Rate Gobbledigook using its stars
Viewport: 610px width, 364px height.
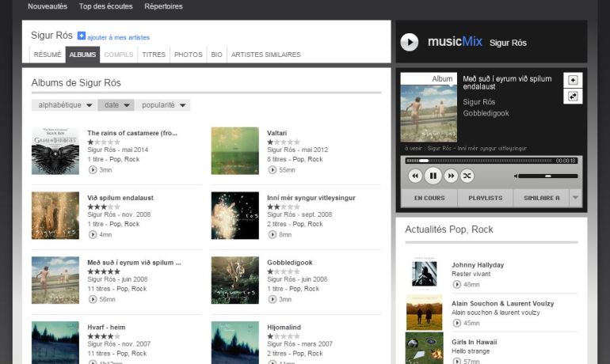(284, 271)
